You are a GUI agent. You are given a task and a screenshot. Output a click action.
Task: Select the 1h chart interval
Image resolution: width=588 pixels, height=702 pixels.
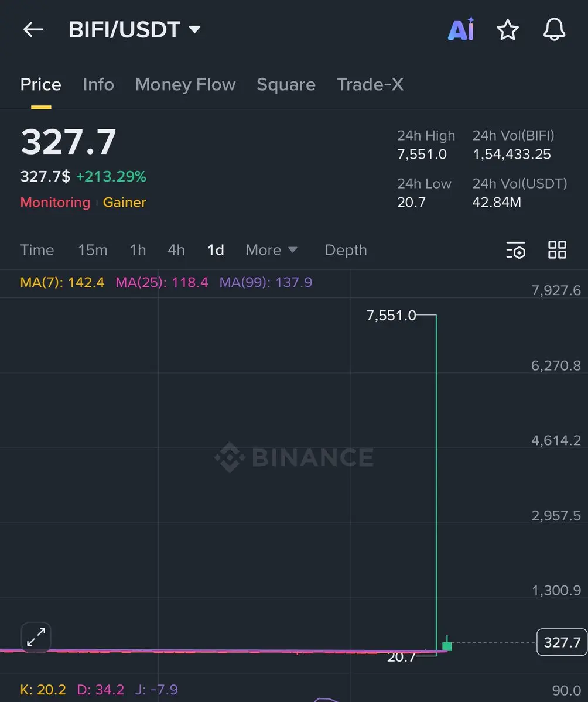tap(138, 250)
